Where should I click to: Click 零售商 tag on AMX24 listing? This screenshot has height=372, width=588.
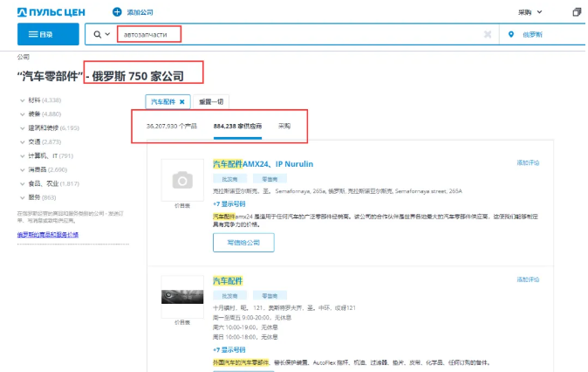[x=270, y=179]
